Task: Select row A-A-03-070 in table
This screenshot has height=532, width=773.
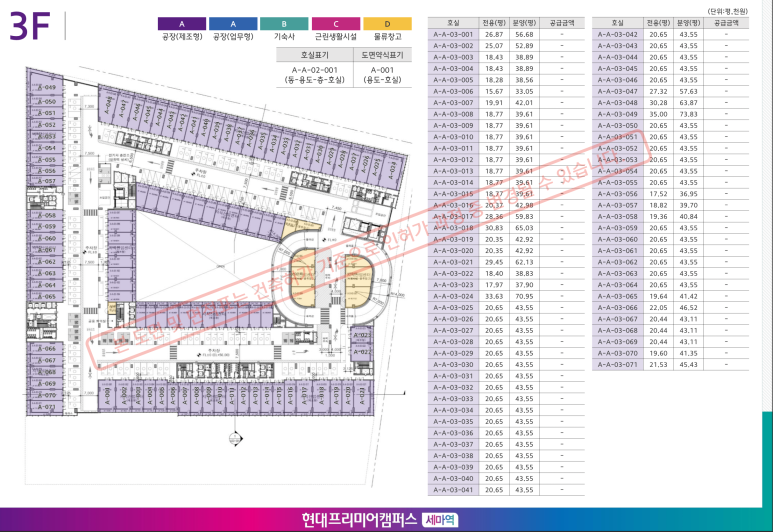Action: coord(670,353)
